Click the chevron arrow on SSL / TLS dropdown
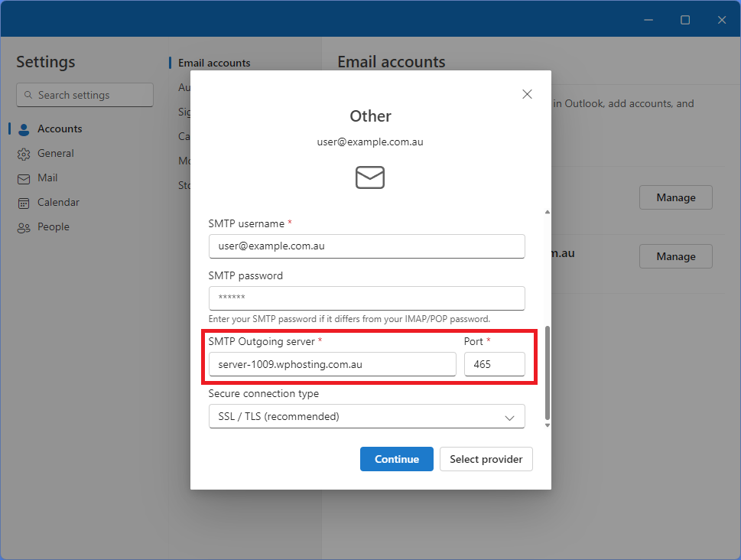This screenshot has width=741, height=560. [x=509, y=417]
